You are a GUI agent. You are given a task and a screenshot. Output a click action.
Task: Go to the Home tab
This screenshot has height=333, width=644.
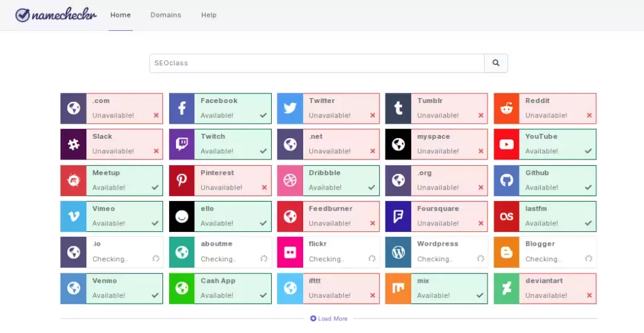coord(121,15)
